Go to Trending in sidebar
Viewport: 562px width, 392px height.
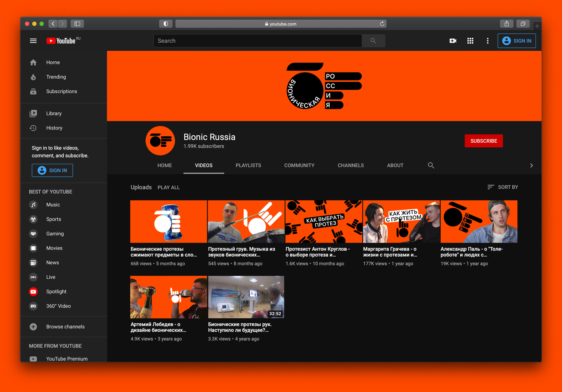tap(56, 77)
